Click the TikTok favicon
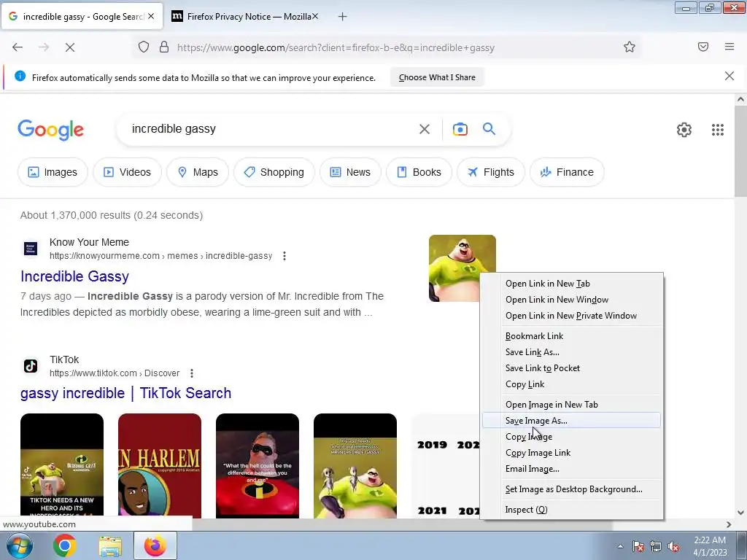 (31, 366)
